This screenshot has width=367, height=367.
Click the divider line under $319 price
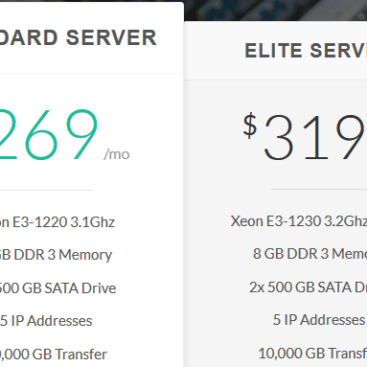tap(319, 189)
